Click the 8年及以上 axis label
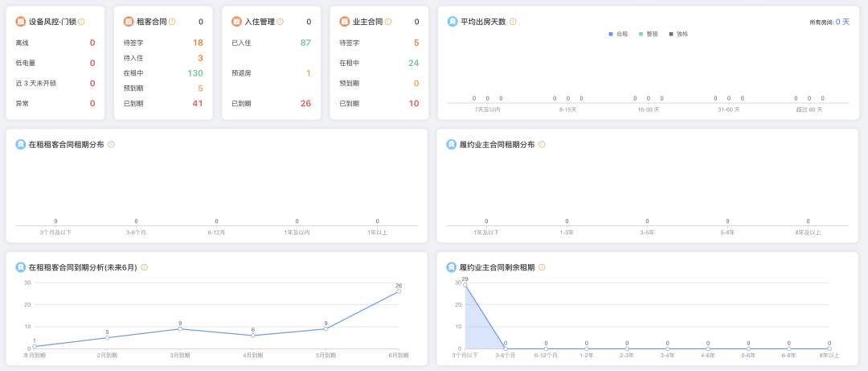 pos(809,232)
